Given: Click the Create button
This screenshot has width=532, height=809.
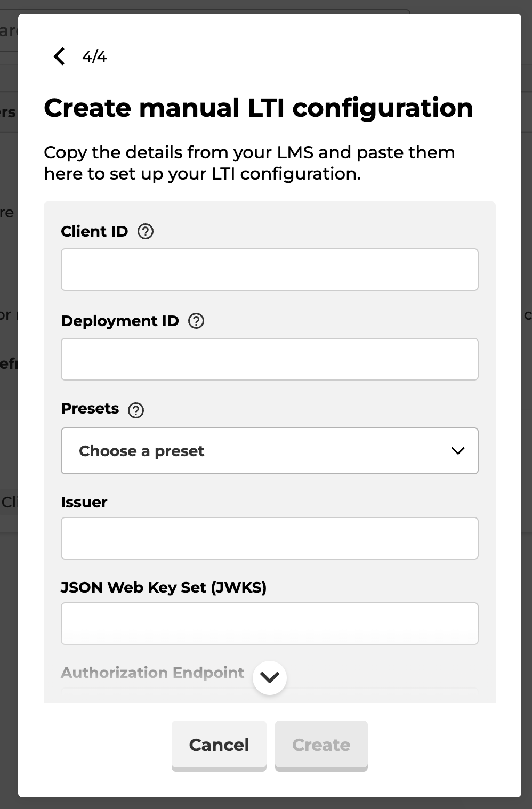Looking at the screenshot, I should (x=321, y=745).
